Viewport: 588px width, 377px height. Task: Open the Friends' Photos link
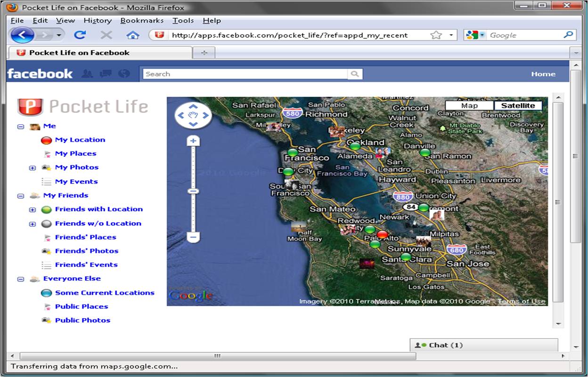87,251
